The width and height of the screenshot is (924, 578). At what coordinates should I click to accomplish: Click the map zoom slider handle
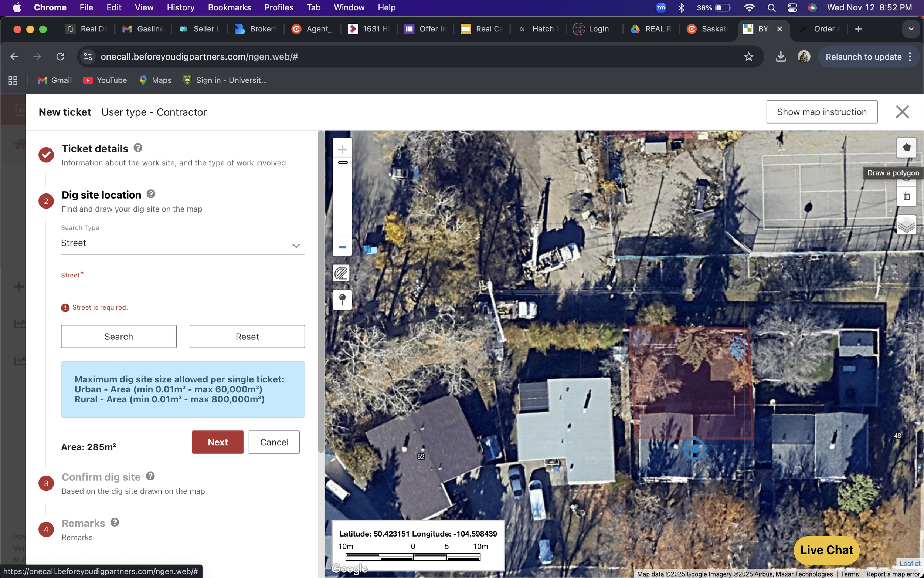pos(343,163)
